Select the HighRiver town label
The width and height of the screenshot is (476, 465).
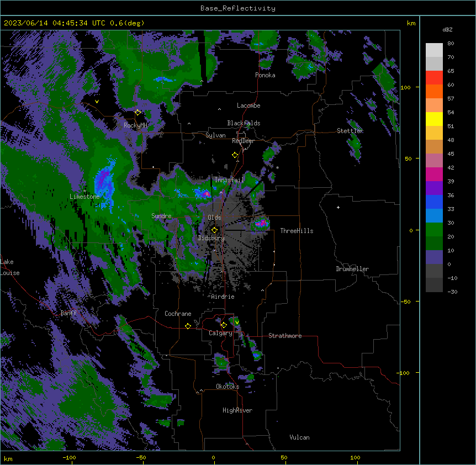[x=237, y=410]
